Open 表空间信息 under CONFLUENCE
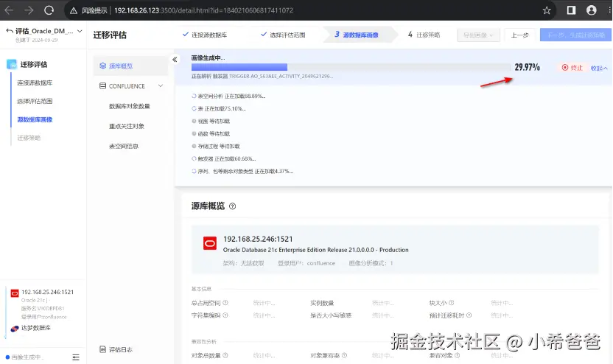This screenshot has width=613, height=364. click(124, 146)
